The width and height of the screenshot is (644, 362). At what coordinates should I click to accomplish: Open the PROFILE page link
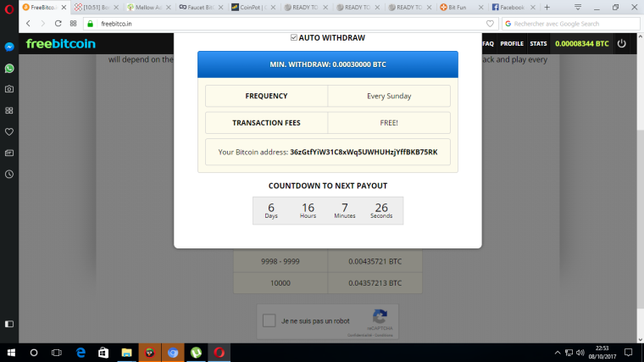tap(512, 43)
